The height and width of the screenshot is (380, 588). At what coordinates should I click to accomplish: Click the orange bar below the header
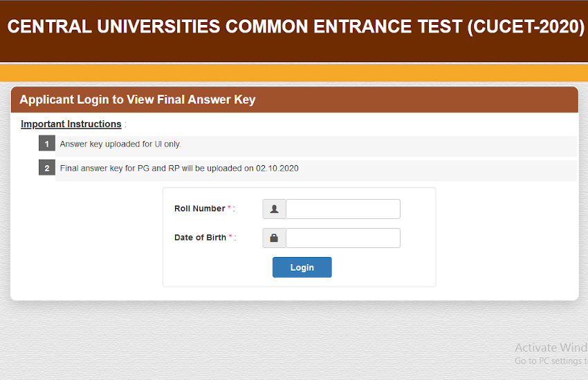coord(294,73)
